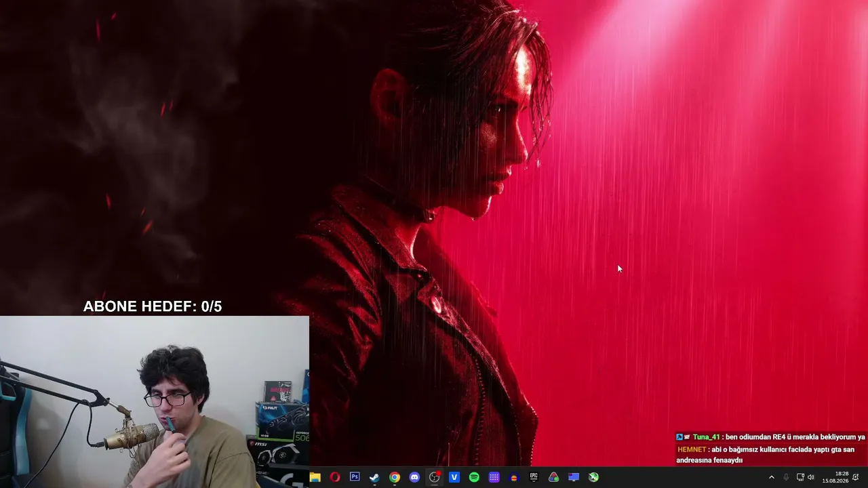Open File Explorer from the taskbar
Viewport: 868px width, 488px height.
[x=315, y=477]
